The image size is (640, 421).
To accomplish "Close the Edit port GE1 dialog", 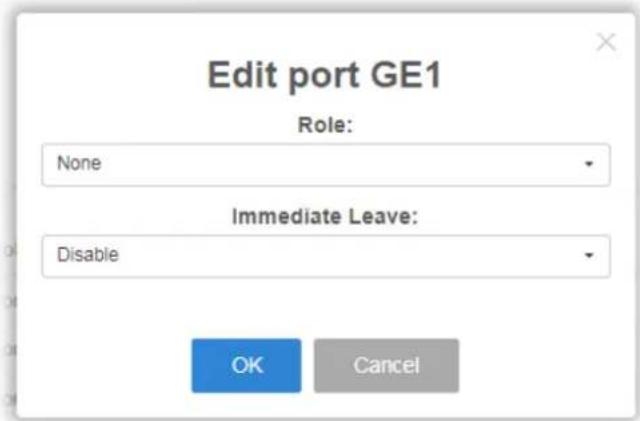I will tap(606, 42).
